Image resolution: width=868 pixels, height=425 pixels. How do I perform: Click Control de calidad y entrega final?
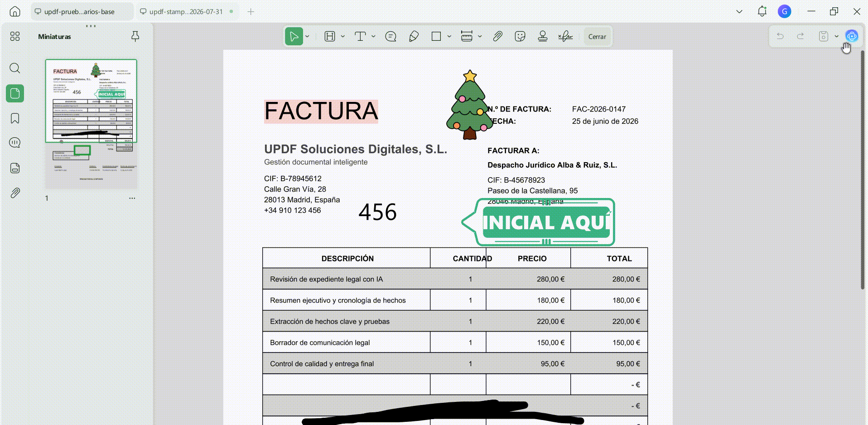[x=322, y=364]
